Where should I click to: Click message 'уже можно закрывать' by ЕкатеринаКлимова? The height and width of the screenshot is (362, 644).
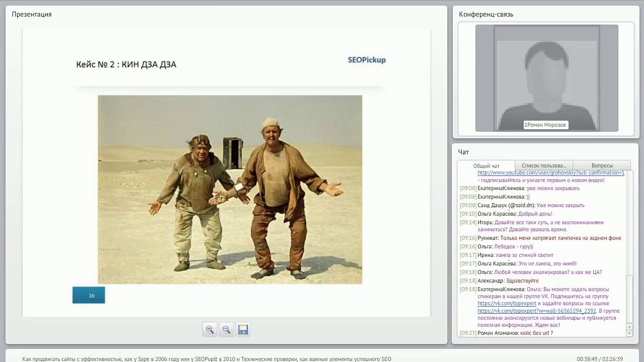[x=553, y=189]
